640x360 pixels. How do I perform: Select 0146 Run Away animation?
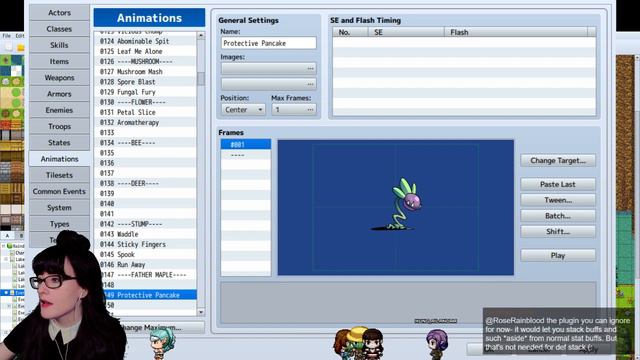tap(145, 265)
